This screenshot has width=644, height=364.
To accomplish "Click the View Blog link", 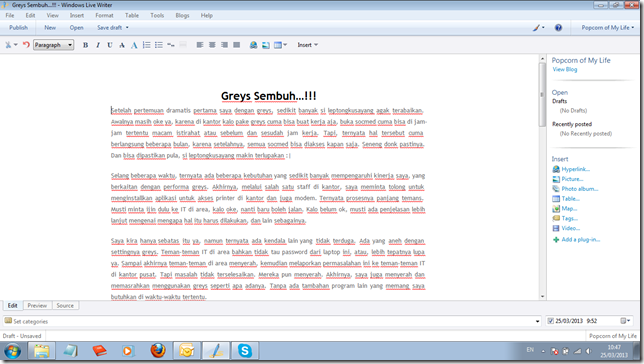I will pyautogui.click(x=565, y=69).
